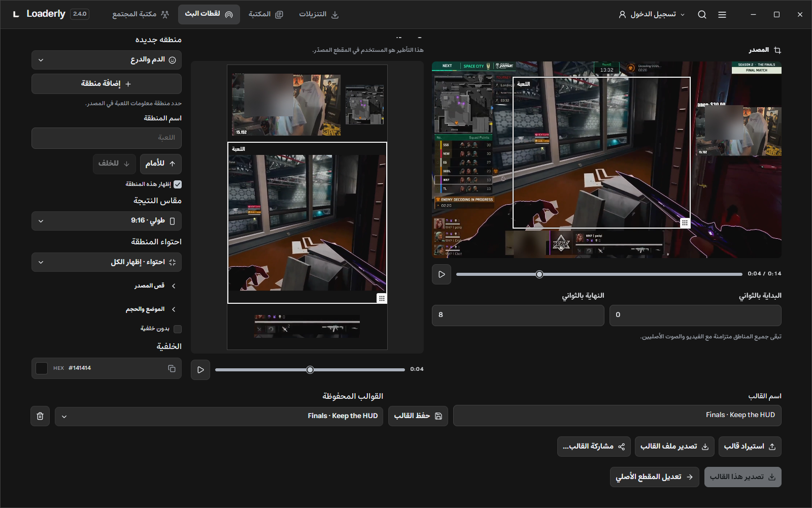Copy the background HEX value icon
The image size is (812, 508).
click(x=172, y=368)
